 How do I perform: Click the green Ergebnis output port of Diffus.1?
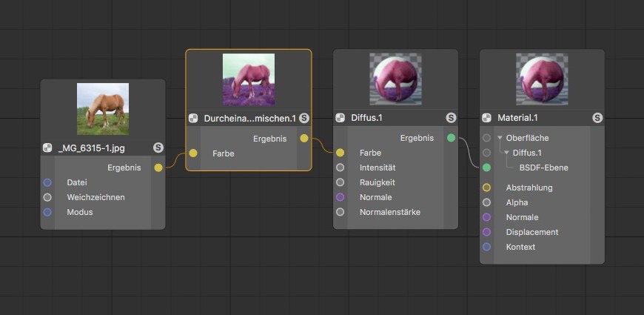451,138
